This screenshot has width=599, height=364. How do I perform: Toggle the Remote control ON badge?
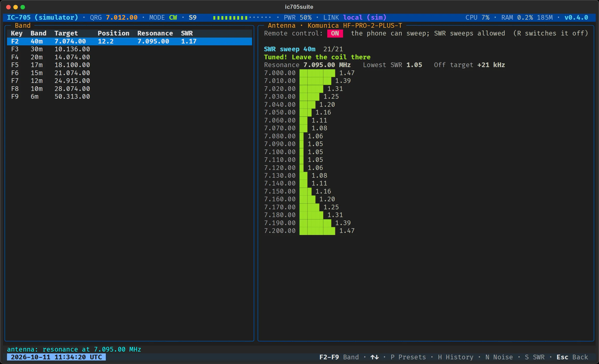click(x=335, y=33)
